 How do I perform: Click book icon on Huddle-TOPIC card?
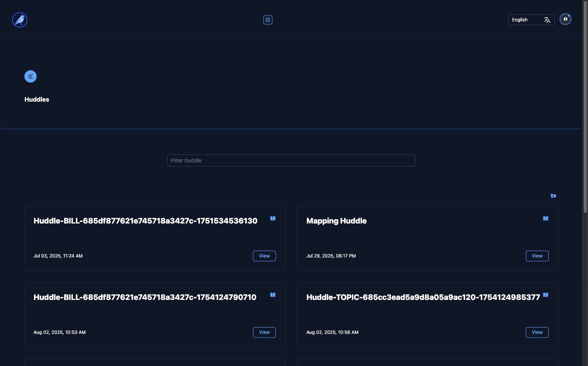pyautogui.click(x=546, y=295)
